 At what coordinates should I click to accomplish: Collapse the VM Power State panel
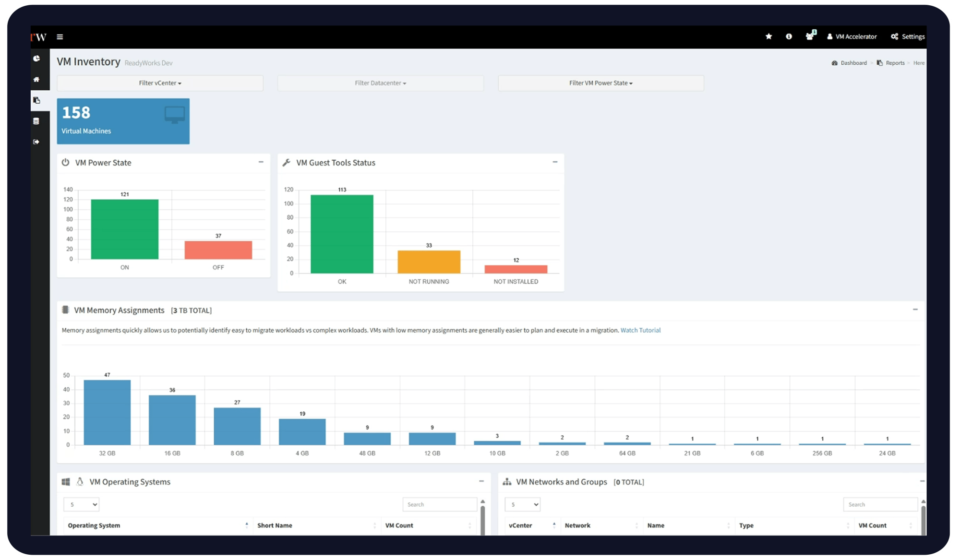point(261,162)
